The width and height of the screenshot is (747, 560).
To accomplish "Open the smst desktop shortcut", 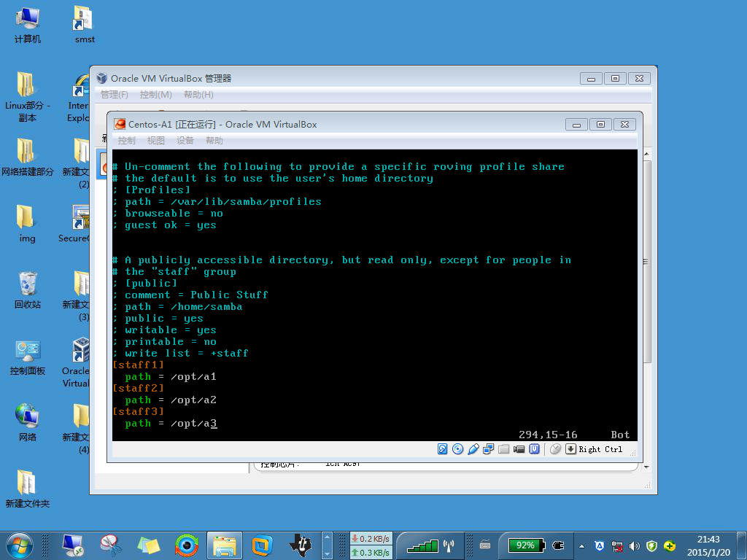I will (85, 26).
